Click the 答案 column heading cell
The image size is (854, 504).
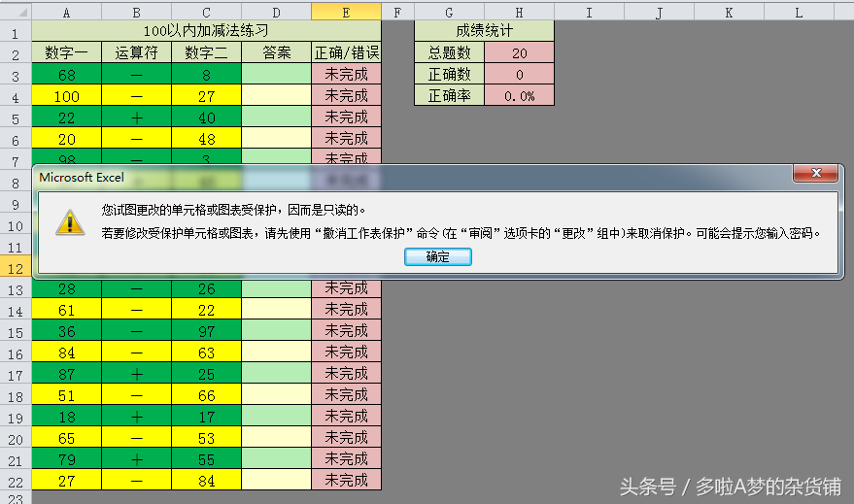tap(276, 52)
